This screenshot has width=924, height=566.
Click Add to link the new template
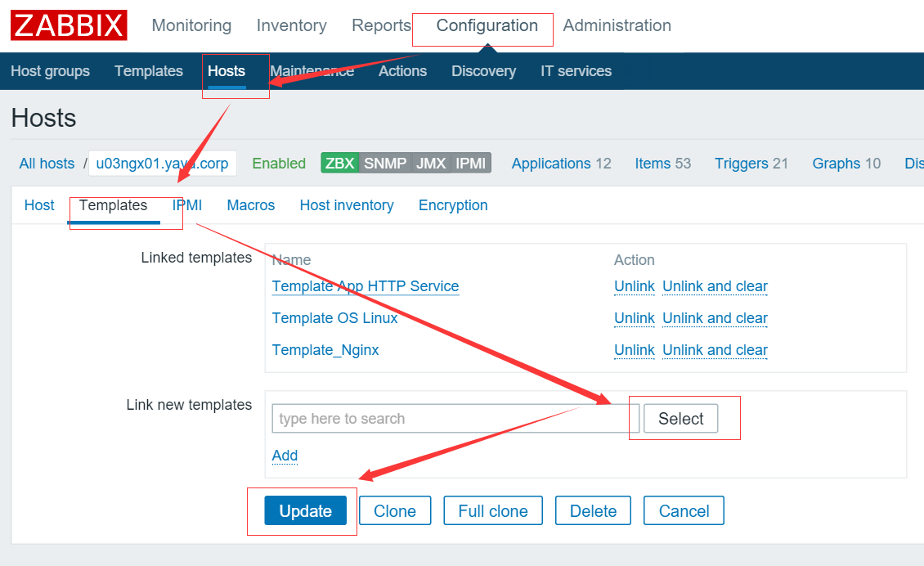[x=284, y=456]
